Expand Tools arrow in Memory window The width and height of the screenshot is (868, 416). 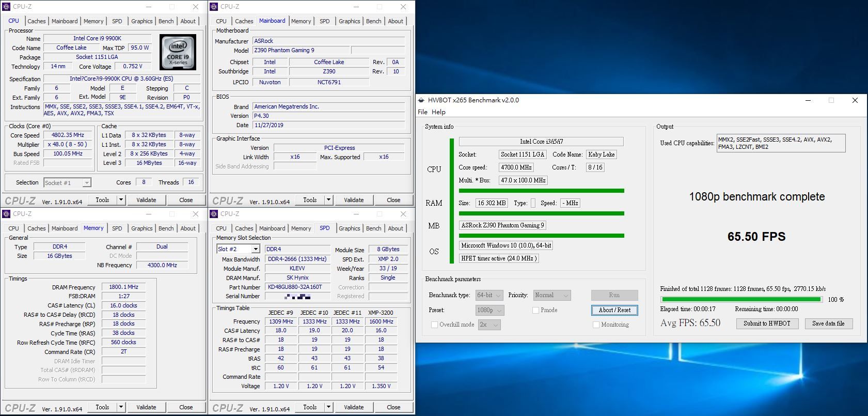click(121, 407)
